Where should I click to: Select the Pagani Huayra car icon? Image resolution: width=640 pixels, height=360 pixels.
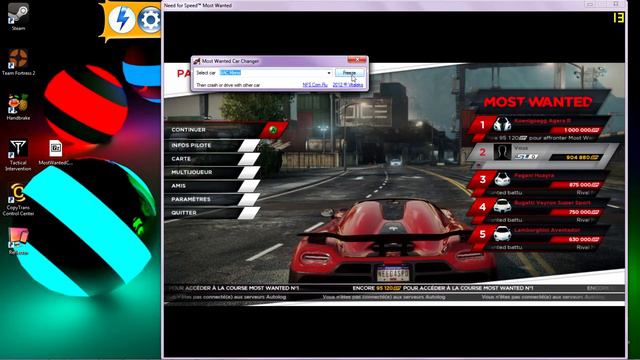click(502, 179)
